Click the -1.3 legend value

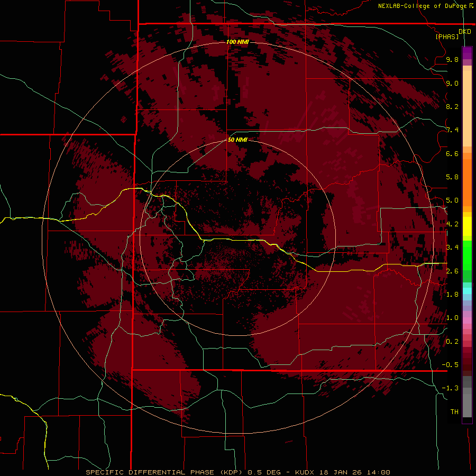pyautogui.click(x=450, y=388)
